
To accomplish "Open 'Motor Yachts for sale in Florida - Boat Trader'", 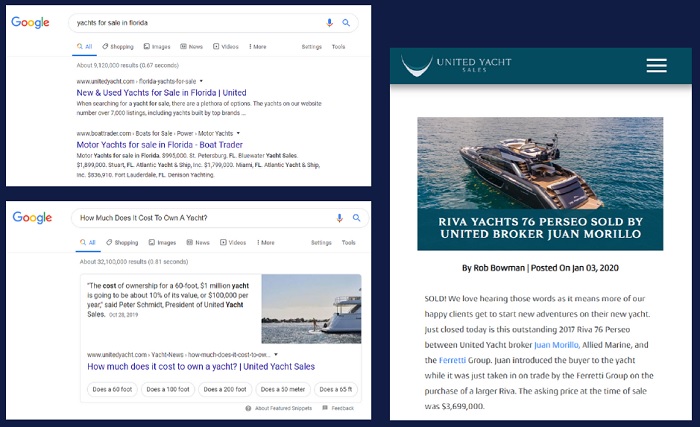I will (159, 145).
